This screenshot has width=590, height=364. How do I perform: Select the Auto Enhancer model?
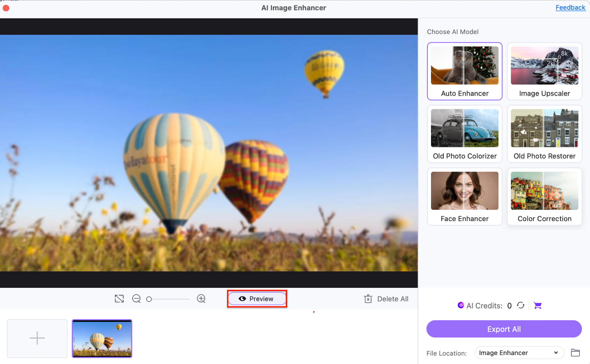click(x=465, y=71)
